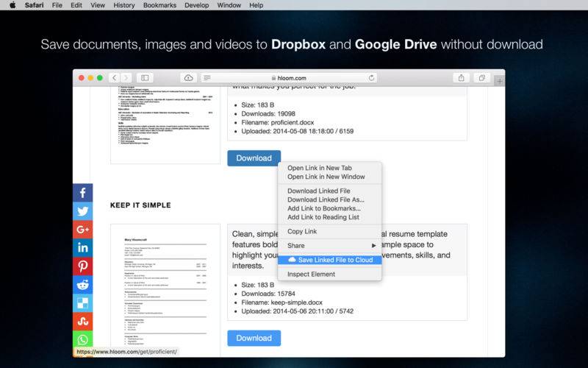Screen dimensions: 588x368
Task: Click the KEEP IT SIMPLE heading
Action: click(140, 205)
